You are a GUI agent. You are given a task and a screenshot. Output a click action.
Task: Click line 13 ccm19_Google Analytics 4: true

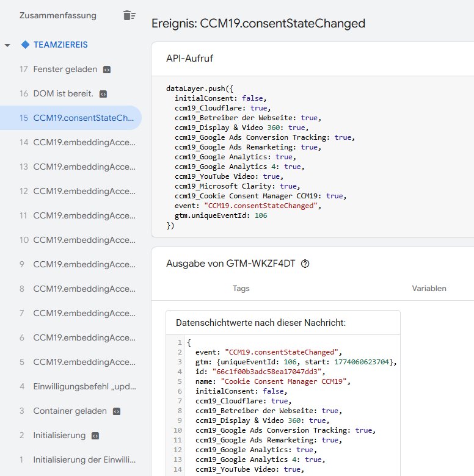[x=260, y=460]
